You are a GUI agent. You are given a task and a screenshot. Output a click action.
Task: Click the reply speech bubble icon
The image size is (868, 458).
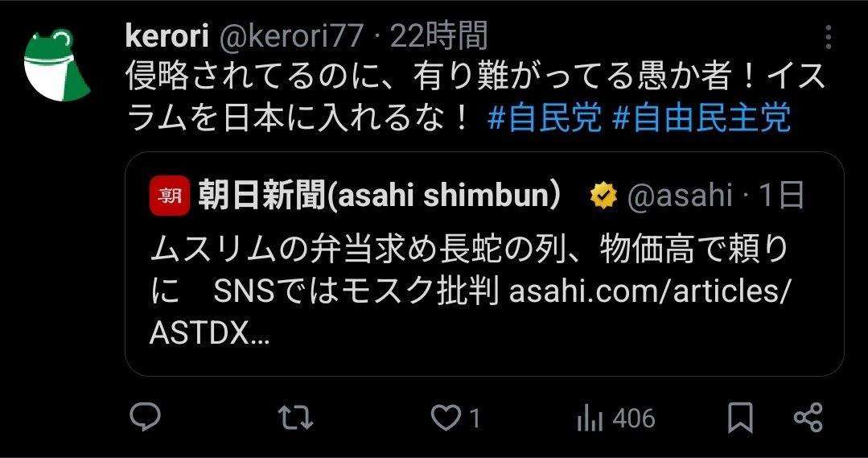[145, 417]
